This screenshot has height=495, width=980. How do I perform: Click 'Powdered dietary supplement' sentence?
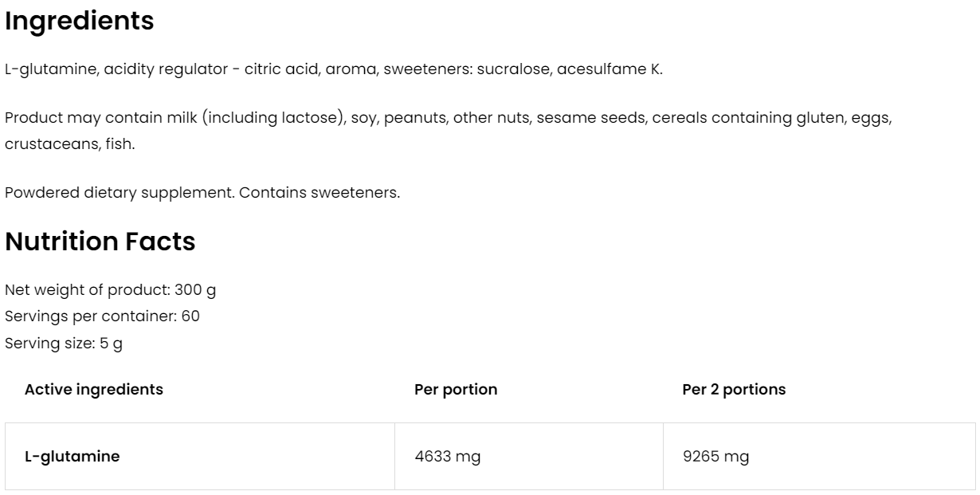tap(120, 194)
